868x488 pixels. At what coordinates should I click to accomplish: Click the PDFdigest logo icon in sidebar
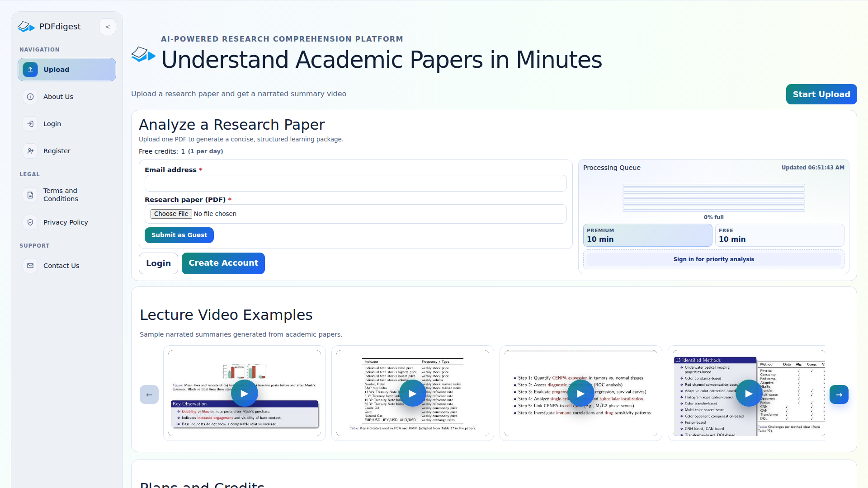tap(26, 27)
